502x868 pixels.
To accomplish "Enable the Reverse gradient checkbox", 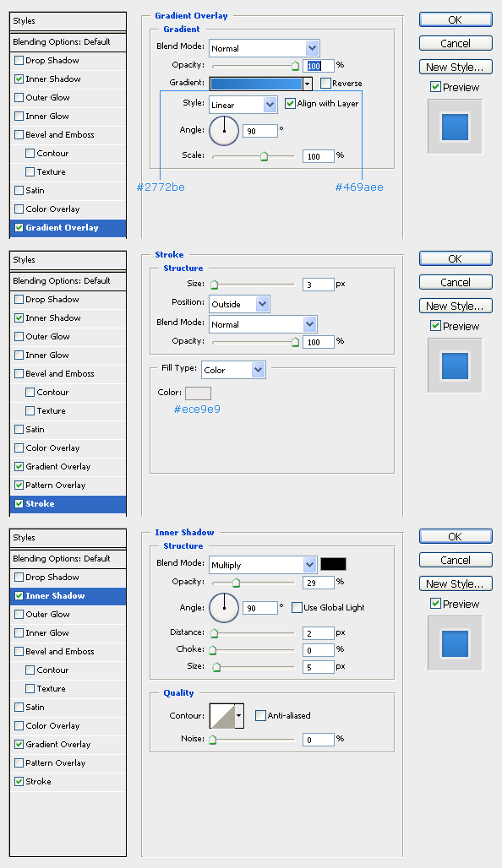I will coord(326,83).
